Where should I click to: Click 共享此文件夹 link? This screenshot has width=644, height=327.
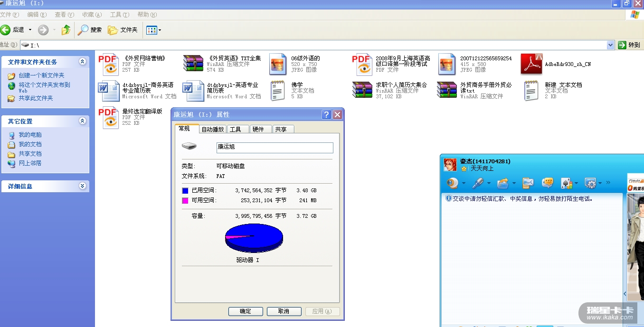click(36, 98)
